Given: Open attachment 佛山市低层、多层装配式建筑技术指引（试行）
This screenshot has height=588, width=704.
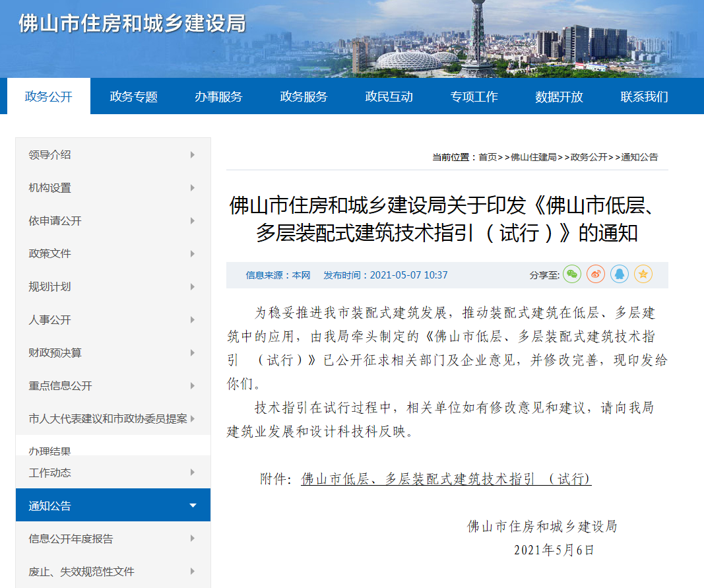Looking at the screenshot, I should tap(446, 479).
